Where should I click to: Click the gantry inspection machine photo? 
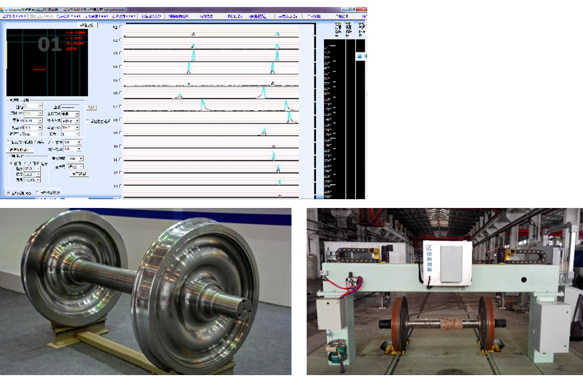[444, 291]
